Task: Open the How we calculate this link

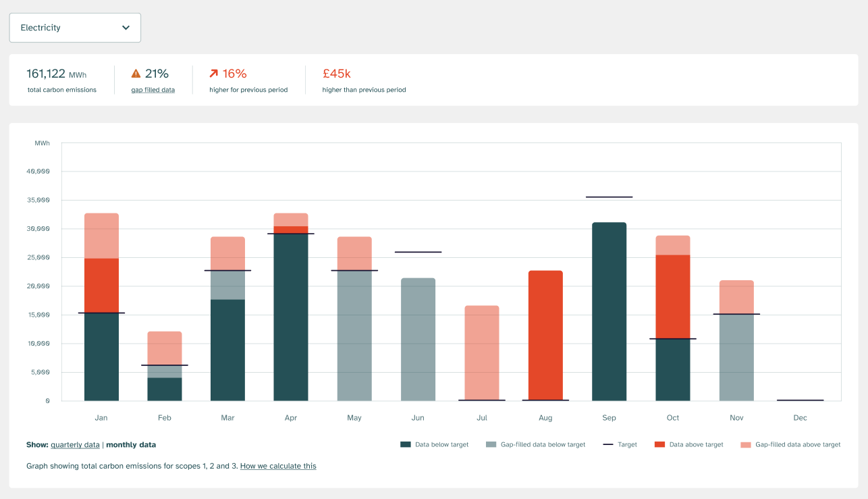Action: pos(278,466)
